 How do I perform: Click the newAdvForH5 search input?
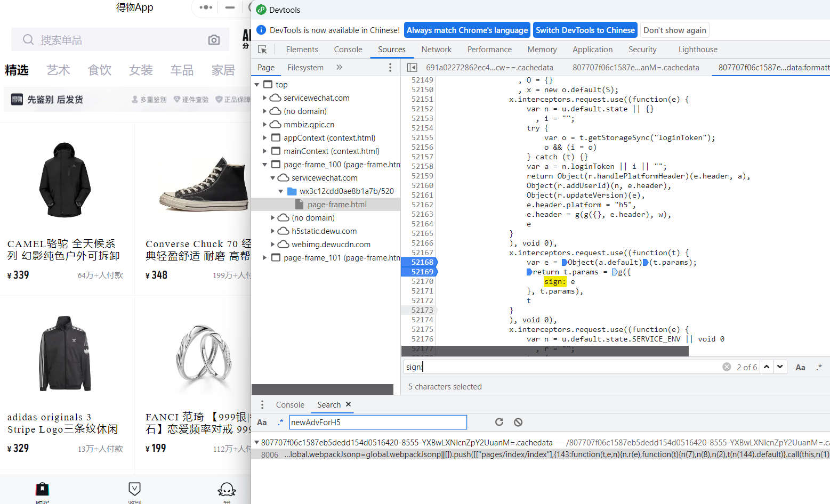pyautogui.click(x=378, y=422)
